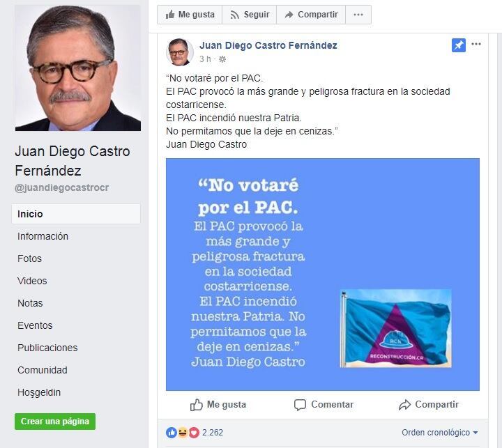
Task: Click the blue like reaction icon
Action: click(x=172, y=433)
